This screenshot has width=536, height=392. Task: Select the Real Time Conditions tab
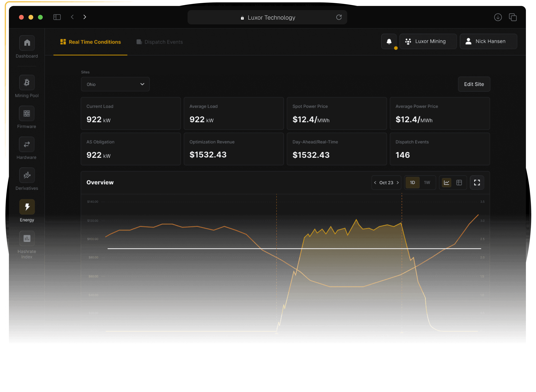pyautogui.click(x=90, y=42)
